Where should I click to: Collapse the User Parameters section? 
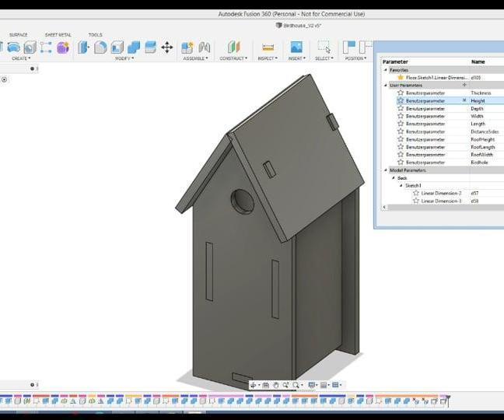point(386,85)
